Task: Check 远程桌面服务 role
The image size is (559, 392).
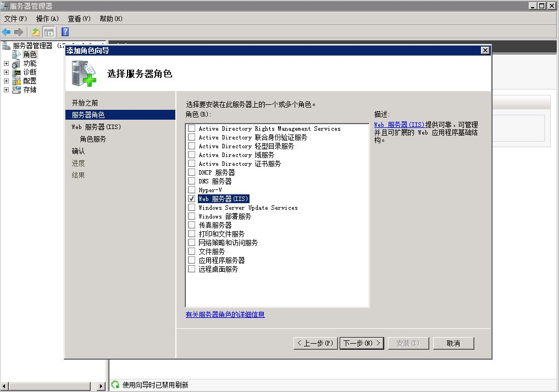Action: (192, 269)
